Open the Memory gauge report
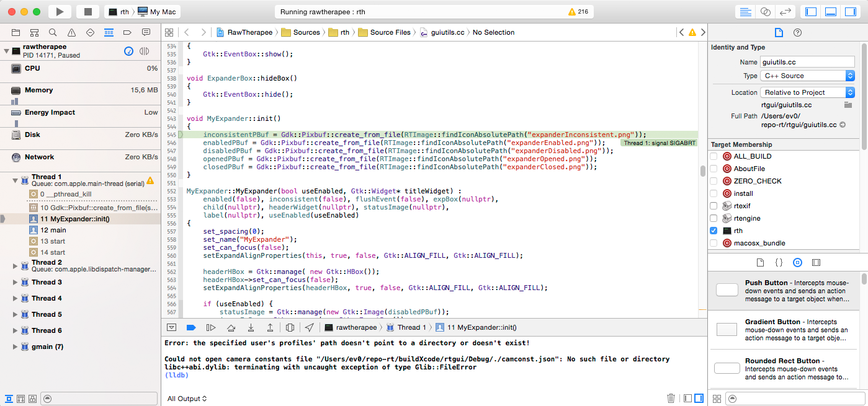The width and height of the screenshot is (868, 406). click(x=81, y=94)
